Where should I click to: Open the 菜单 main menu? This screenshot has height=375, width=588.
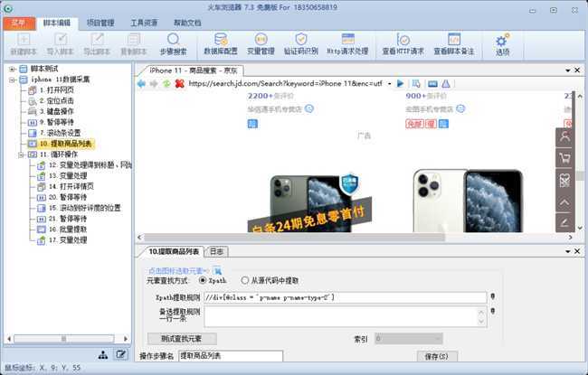pyautogui.click(x=19, y=23)
